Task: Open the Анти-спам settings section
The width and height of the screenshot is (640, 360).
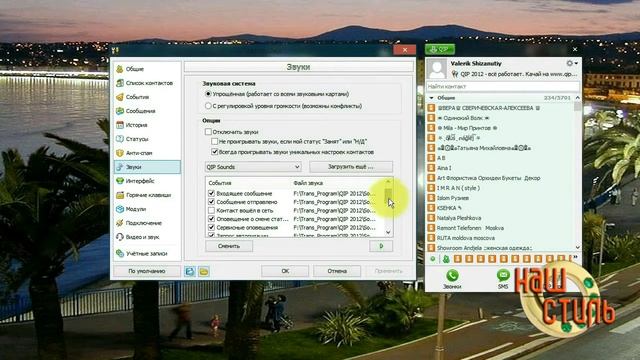Action: 147,153
